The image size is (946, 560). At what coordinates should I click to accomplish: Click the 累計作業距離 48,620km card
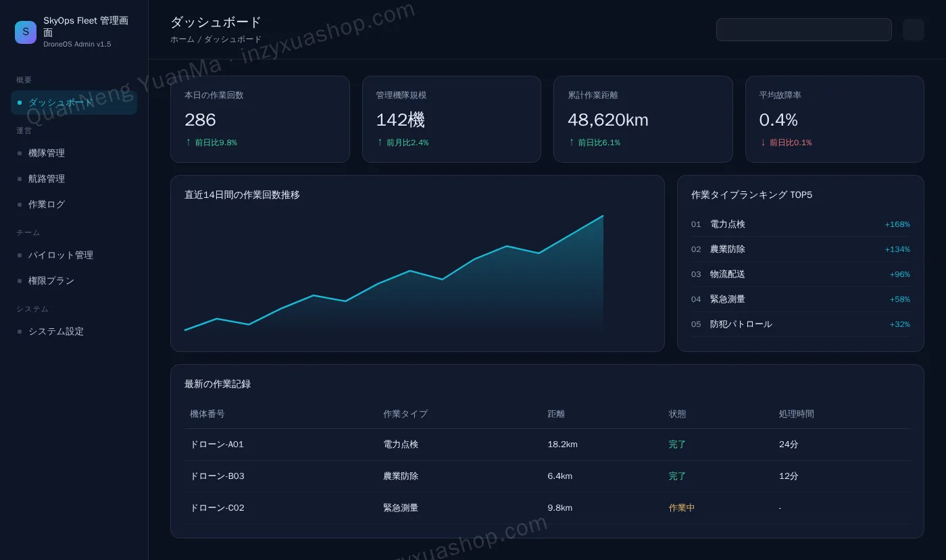pos(643,119)
